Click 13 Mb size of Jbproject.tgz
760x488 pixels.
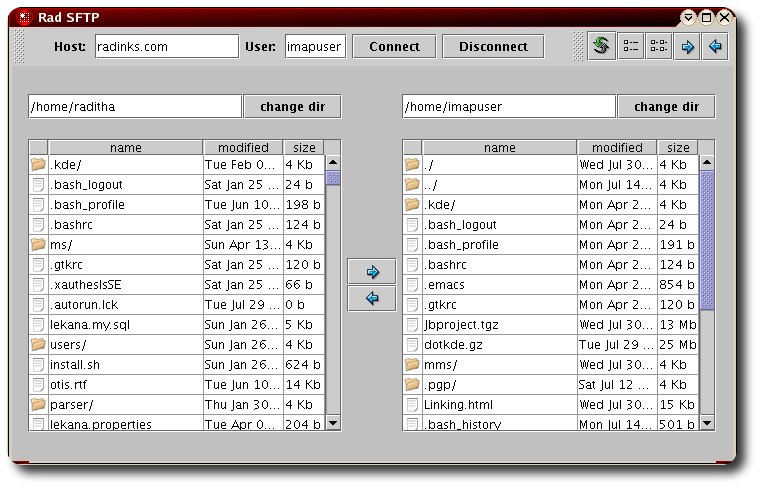pyautogui.click(x=678, y=324)
